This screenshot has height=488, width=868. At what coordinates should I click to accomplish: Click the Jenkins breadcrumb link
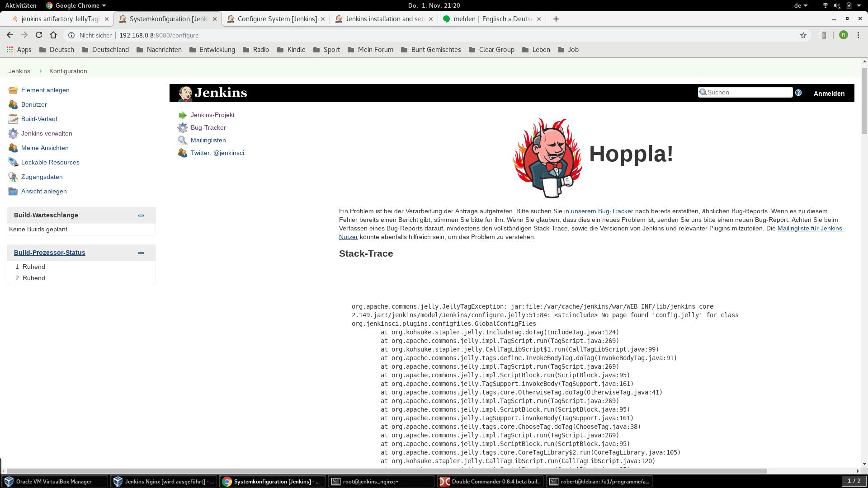point(19,71)
